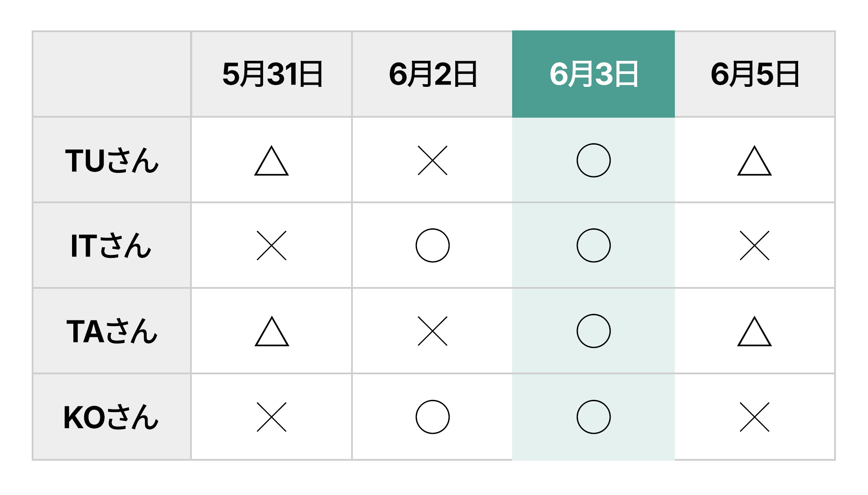Viewport: 868px width, 495px height.
Task: Click the cross for TUさん on 6月2日
Action: pyautogui.click(x=432, y=160)
